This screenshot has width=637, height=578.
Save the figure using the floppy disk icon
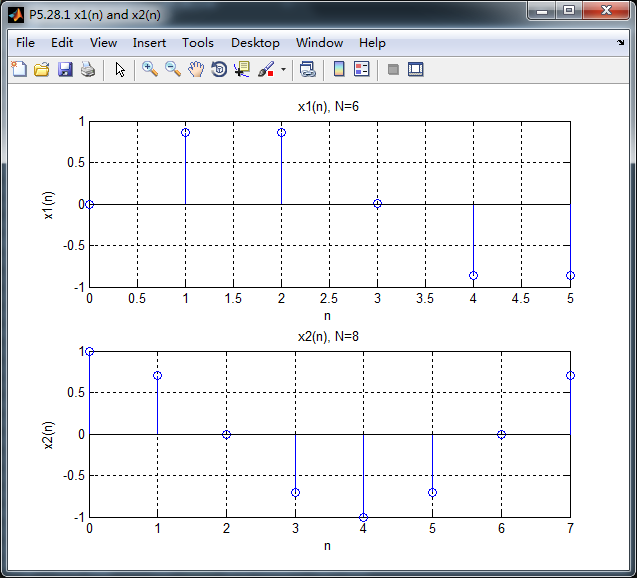pos(65,69)
